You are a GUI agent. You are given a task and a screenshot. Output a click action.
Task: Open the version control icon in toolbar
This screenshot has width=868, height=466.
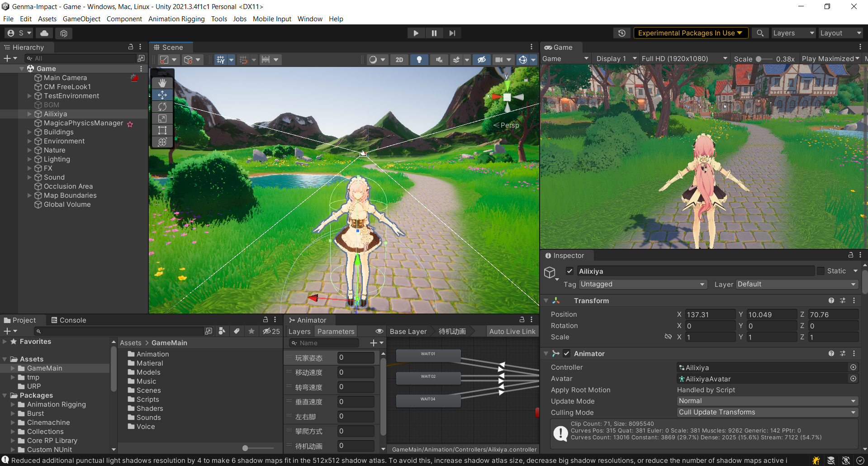pyautogui.click(x=64, y=33)
